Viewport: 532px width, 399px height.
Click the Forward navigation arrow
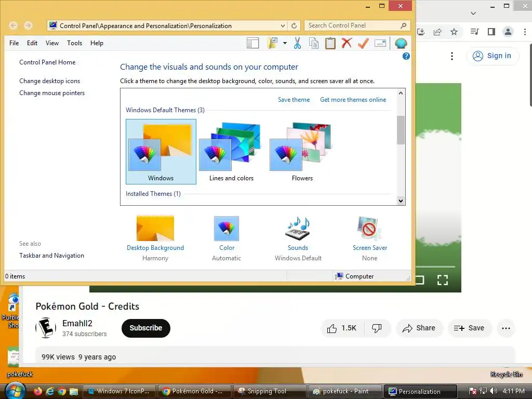click(28, 25)
